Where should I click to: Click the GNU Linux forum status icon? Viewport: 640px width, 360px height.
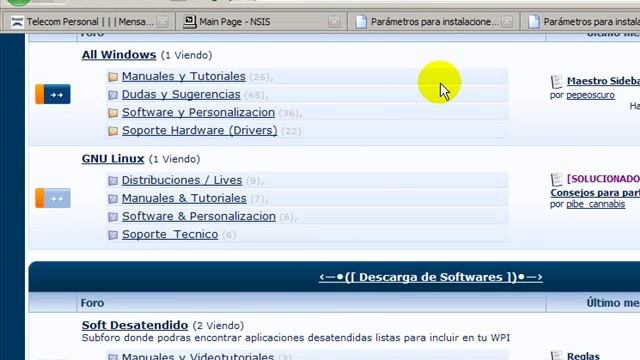point(53,198)
